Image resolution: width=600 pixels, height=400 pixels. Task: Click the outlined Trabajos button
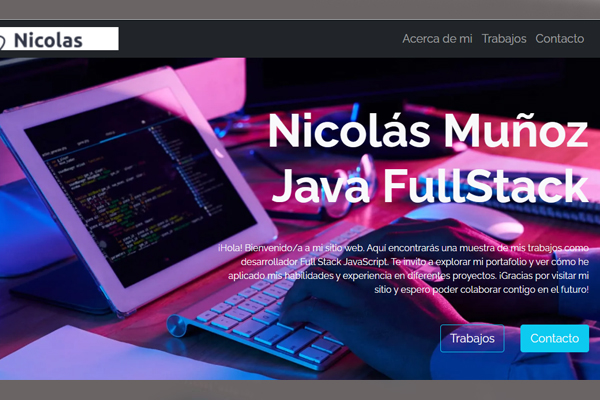click(472, 338)
